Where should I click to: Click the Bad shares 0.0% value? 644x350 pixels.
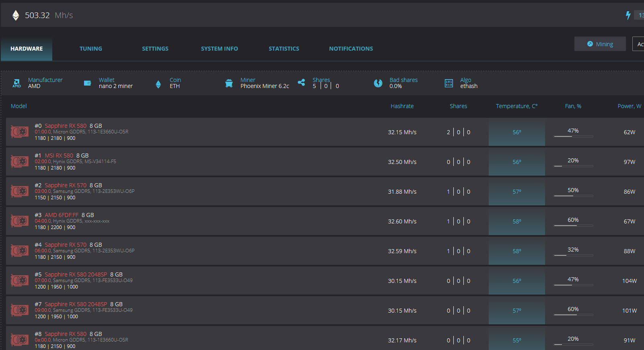tap(396, 86)
